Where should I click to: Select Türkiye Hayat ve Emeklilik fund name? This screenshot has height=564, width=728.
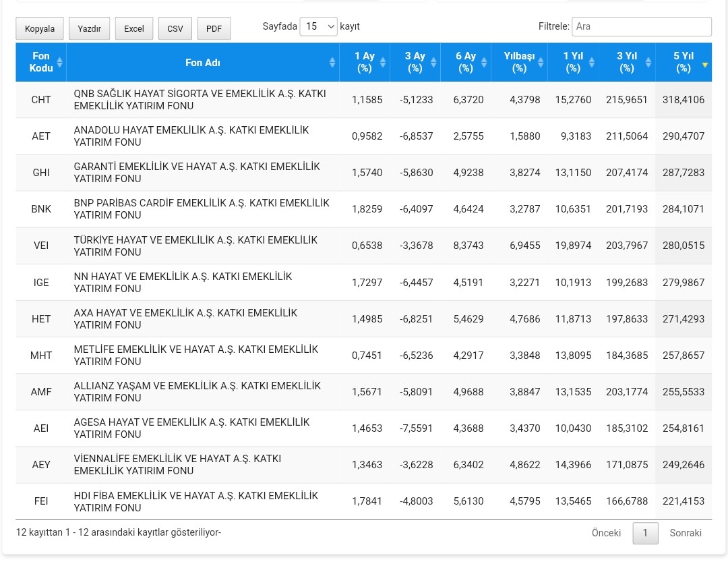click(195, 246)
